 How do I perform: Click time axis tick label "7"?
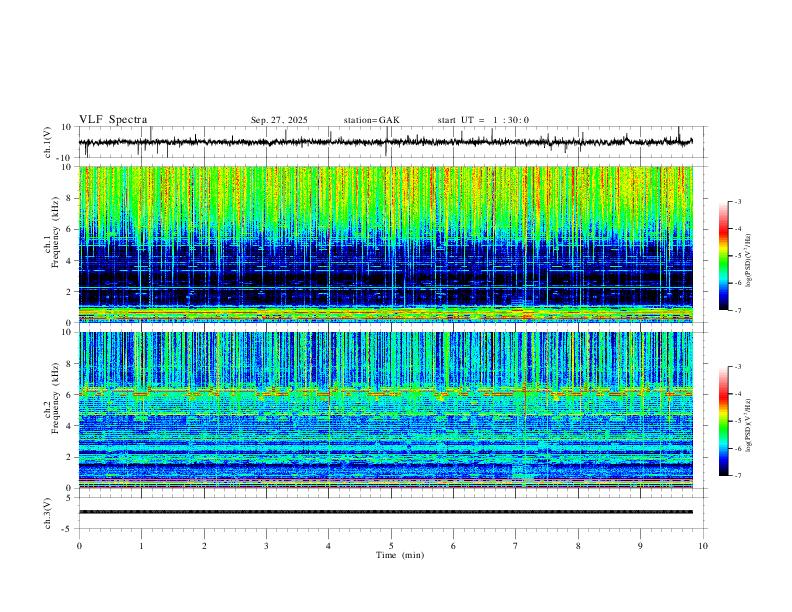click(x=516, y=546)
